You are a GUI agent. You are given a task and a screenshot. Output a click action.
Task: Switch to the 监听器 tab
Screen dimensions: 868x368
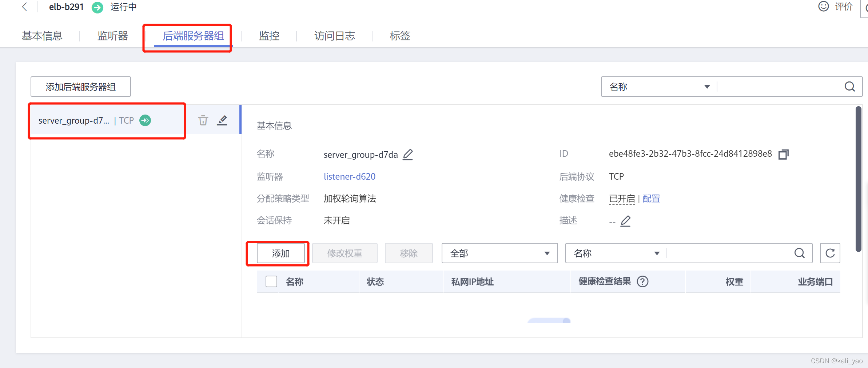click(113, 36)
